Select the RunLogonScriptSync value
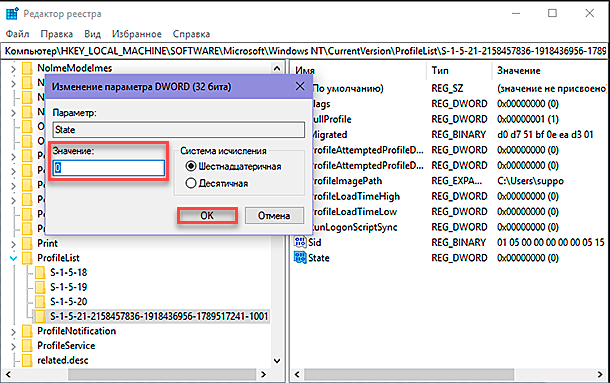The width and height of the screenshot is (610, 383). (x=355, y=227)
